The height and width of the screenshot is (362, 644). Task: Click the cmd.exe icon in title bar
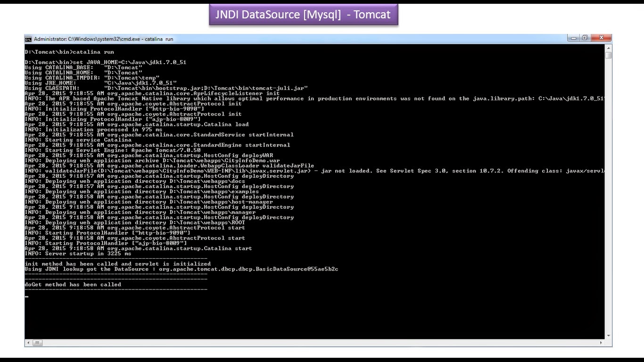tap(28, 39)
